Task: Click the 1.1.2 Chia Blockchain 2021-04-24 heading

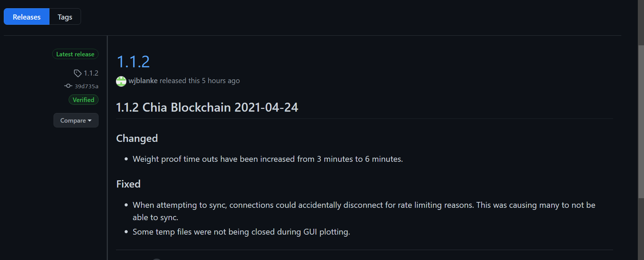Action: [x=207, y=108]
